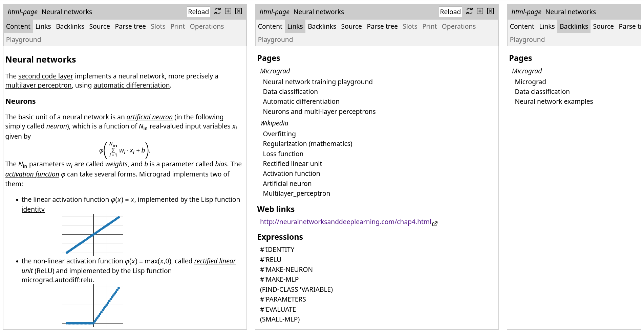The image size is (644, 332).
Task: Click the plus-box icon in the Links-view pane
Action: pos(480,11)
